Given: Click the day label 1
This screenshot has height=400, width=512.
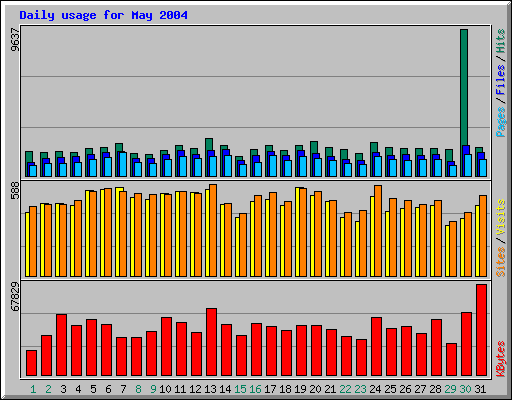Looking at the screenshot, I should tap(33, 389).
